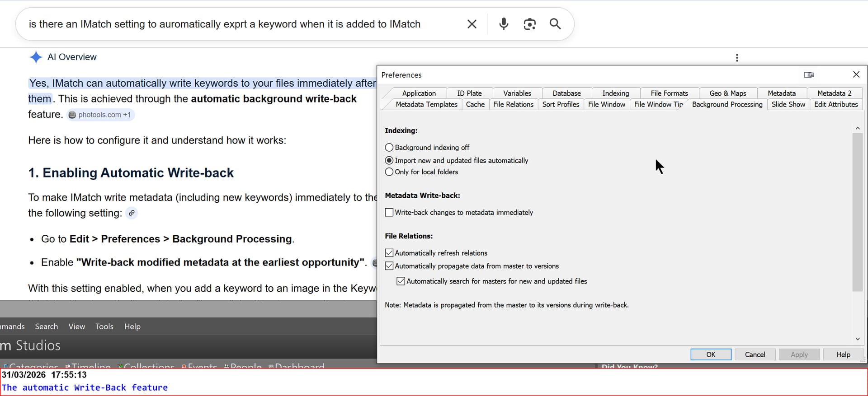Click the search by image camera icon
868x396 pixels.
(529, 24)
